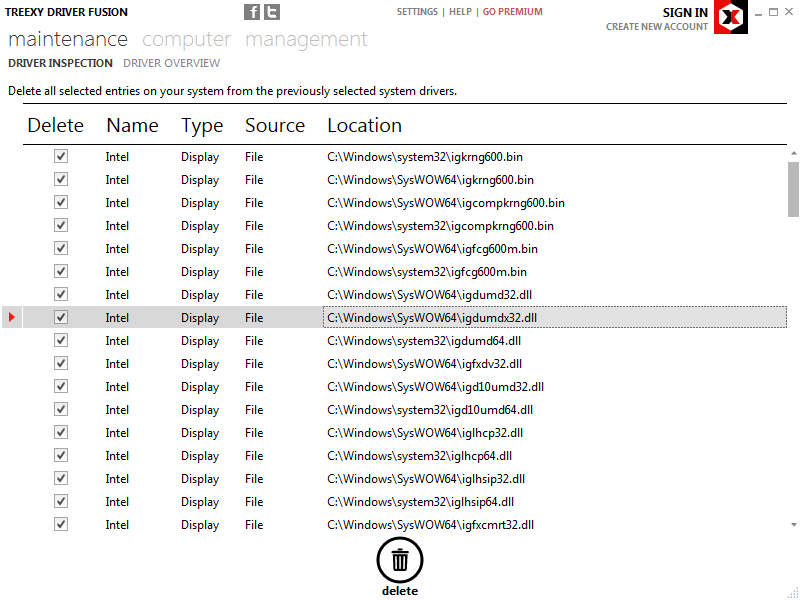The image size is (800, 600).
Task: Switch to the maintenance section
Action: point(68,39)
